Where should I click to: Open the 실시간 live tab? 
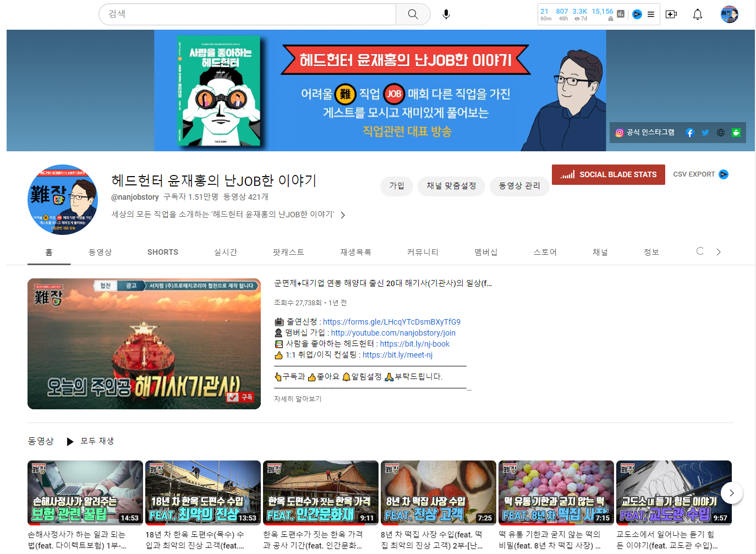226,252
